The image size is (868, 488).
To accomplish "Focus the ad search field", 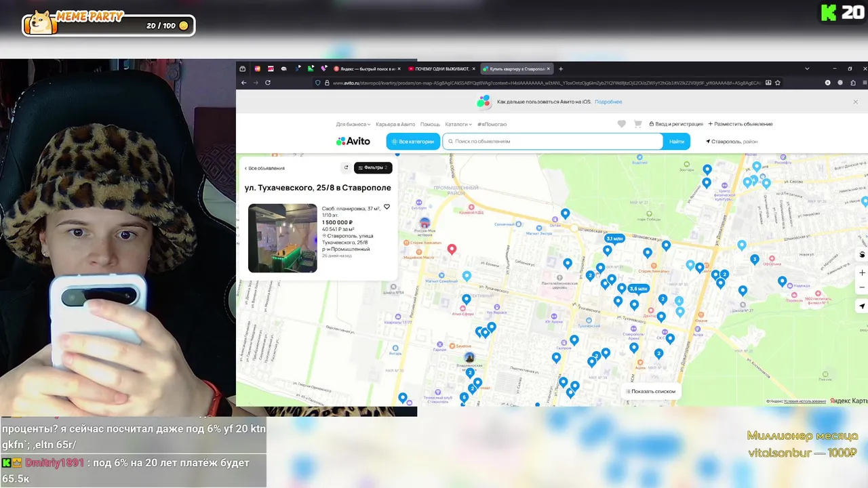I will coord(553,142).
